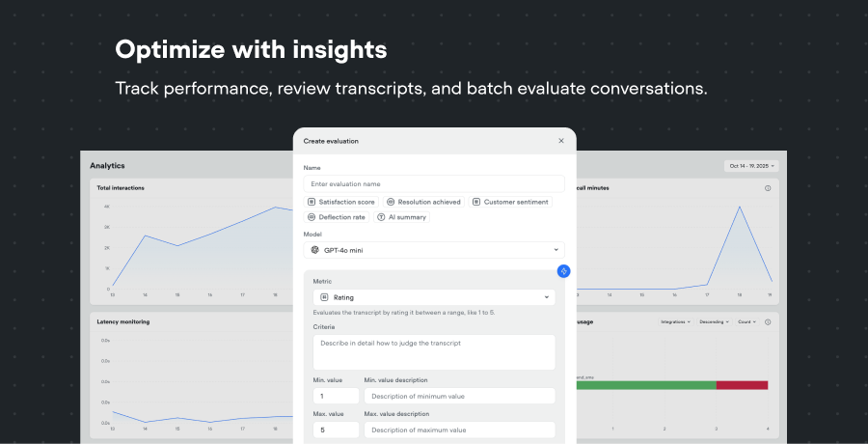Pick the Deflection rate template chip

[x=337, y=217]
